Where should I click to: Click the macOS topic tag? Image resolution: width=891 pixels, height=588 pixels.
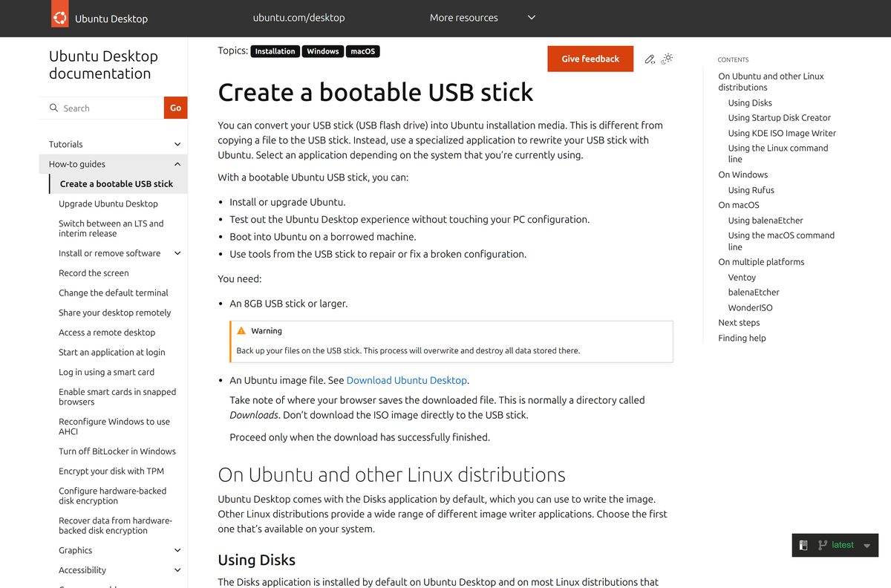pos(363,51)
